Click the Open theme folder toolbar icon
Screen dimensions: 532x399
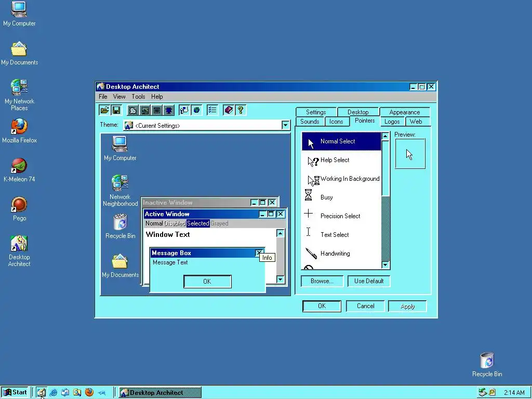104,110
